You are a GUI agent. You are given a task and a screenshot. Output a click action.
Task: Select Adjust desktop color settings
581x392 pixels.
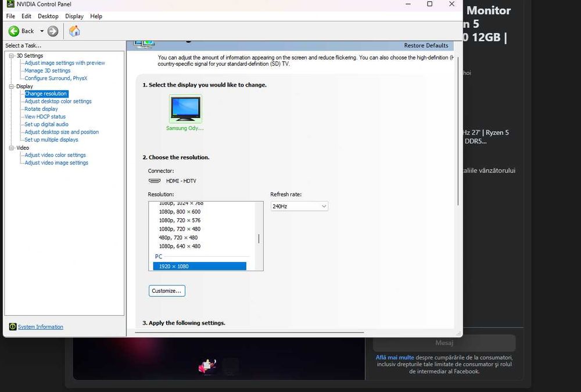point(58,101)
